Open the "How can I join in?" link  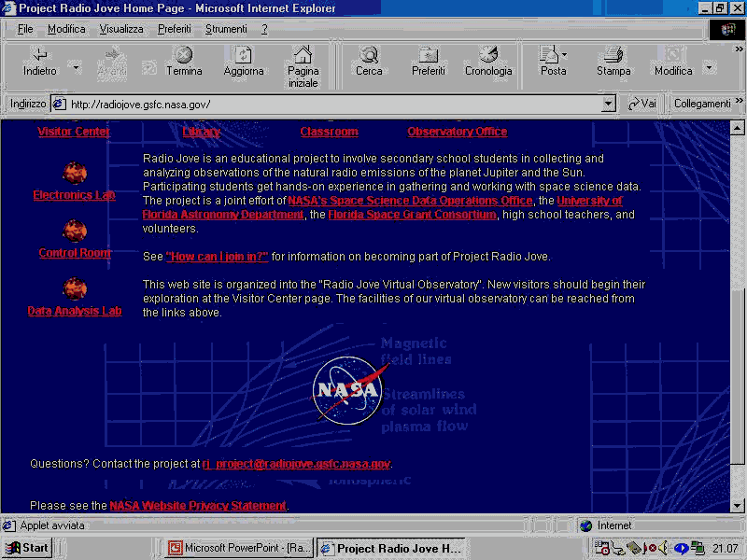point(217,257)
